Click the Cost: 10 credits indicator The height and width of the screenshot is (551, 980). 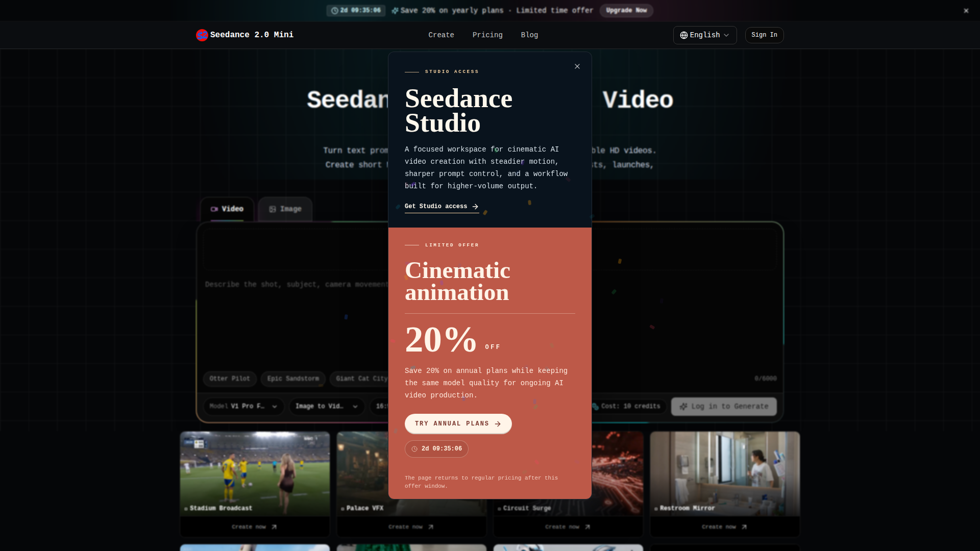coord(628,407)
